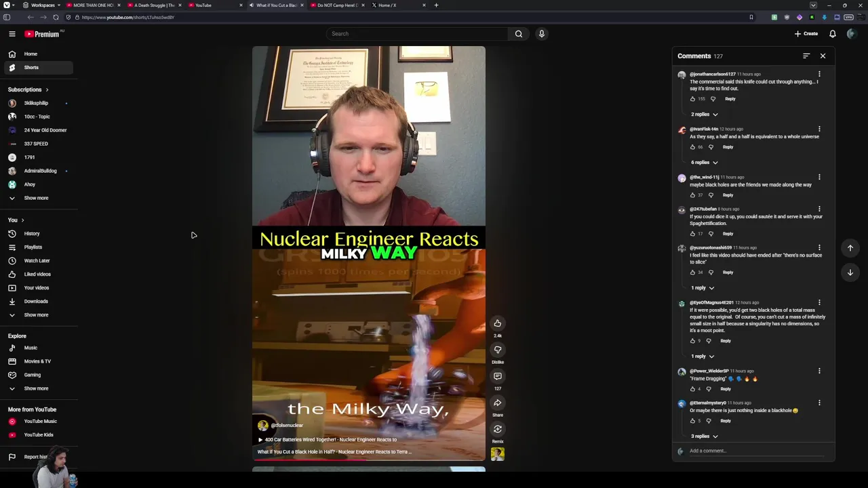Reply to the 247tubefan comment

728,234
